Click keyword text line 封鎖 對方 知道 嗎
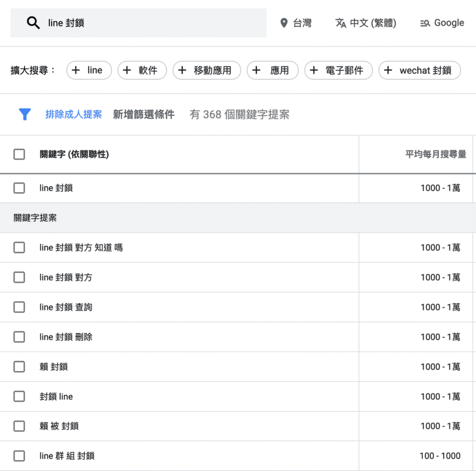 pyautogui.click(x=81, y=248)
